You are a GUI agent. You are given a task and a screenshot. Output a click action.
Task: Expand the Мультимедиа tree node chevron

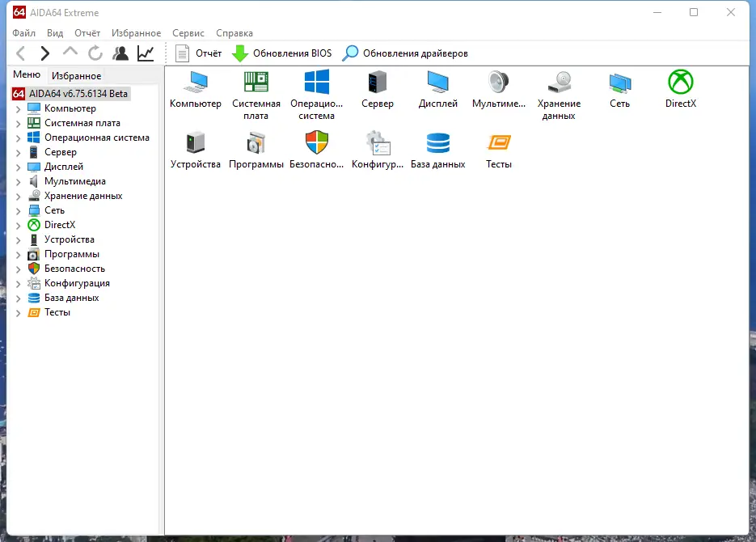18,182
